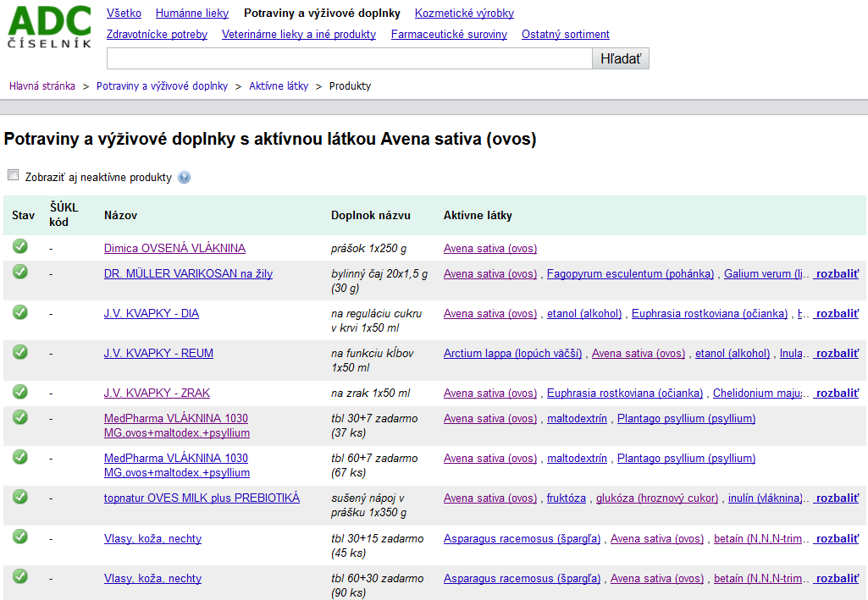Click Plantago psyllium in the tbl 60+7 row
The height and width of the screenshot is (600, 868).
pos(687,459)
